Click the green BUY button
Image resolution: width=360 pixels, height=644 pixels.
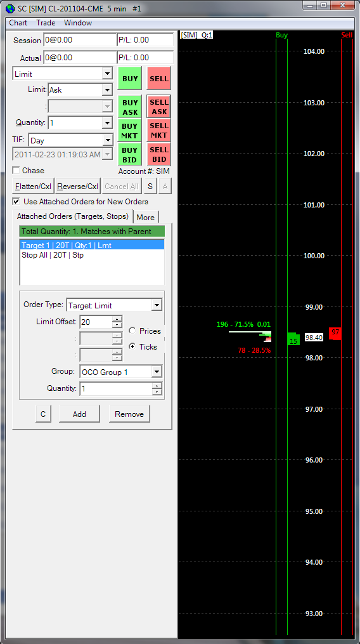(130, 79)
